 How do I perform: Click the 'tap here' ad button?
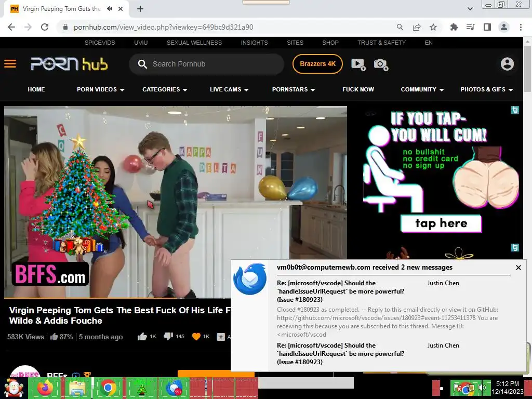441,223
